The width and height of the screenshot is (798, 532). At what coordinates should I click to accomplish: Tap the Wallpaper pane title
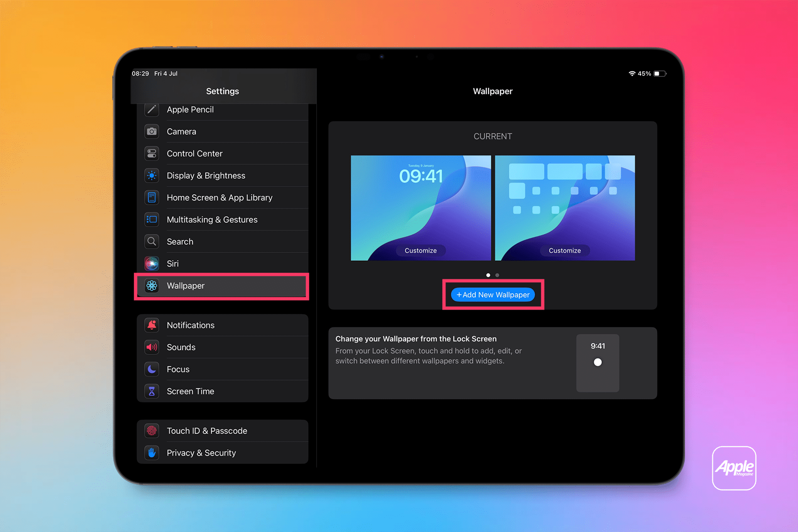(493, 91)
